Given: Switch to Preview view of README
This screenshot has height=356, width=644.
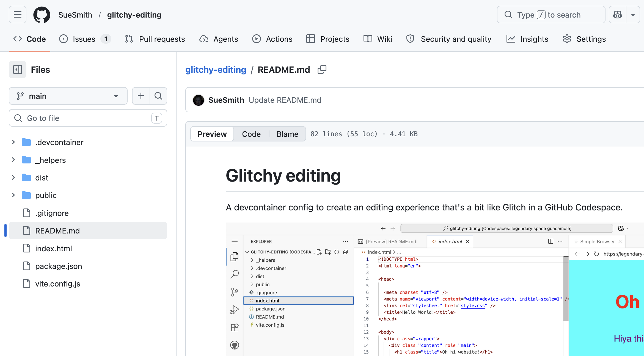Looking at the screenshot, I should click(x=212, y=134).
